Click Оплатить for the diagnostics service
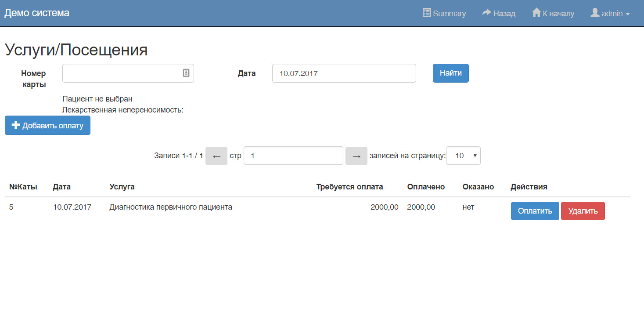Image resolution: width=644 pixels, height=316 pixels. (534, 211)
